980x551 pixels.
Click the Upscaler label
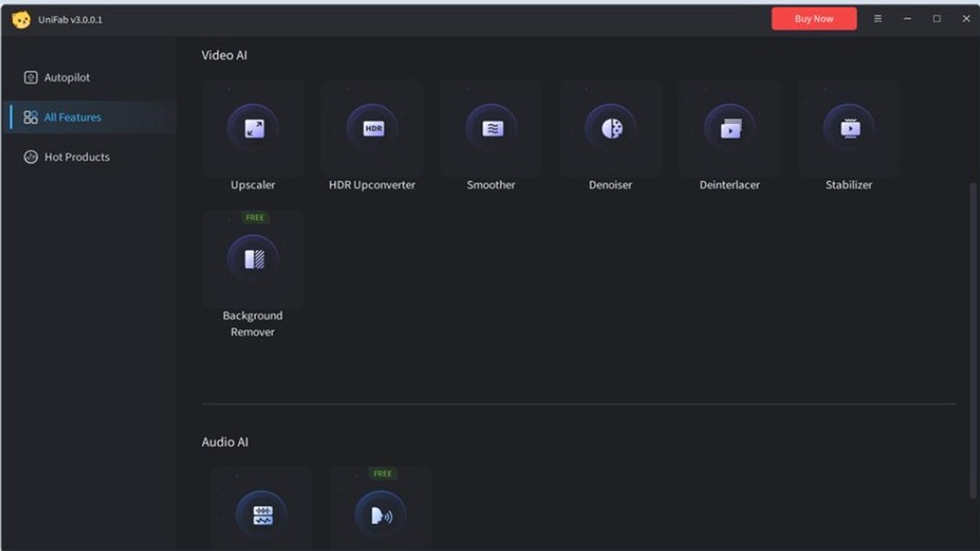coord(253,184)
